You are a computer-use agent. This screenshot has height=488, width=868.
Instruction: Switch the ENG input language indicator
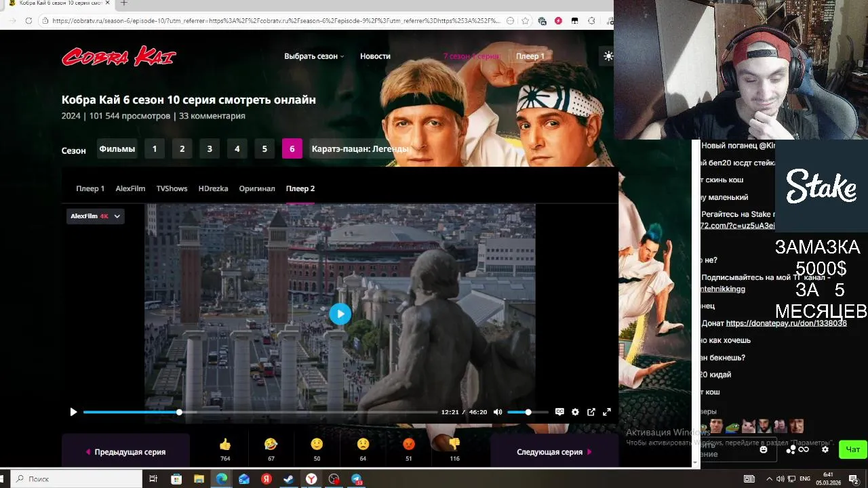click(x=805, y=479)
